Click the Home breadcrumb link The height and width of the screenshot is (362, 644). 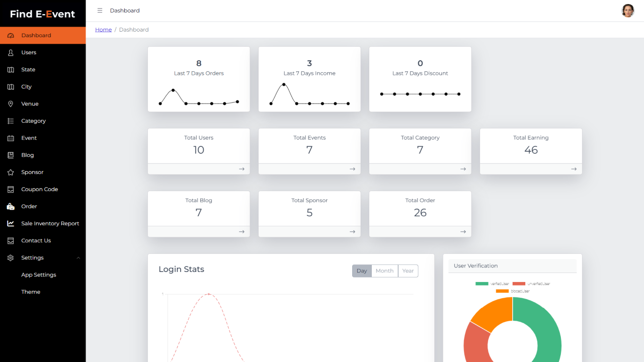(103, 29)
